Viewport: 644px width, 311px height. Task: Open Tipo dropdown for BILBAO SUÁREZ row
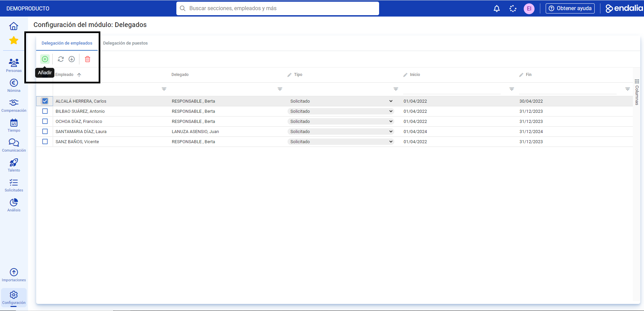click(x=341, y=111)
